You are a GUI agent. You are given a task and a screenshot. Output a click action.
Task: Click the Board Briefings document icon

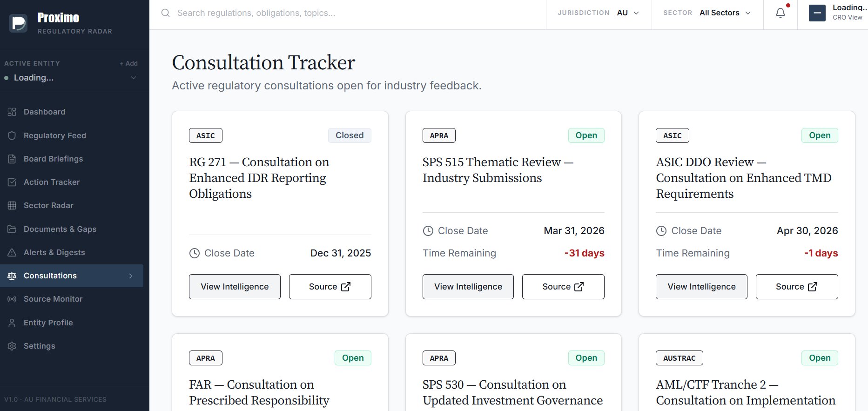12,159
